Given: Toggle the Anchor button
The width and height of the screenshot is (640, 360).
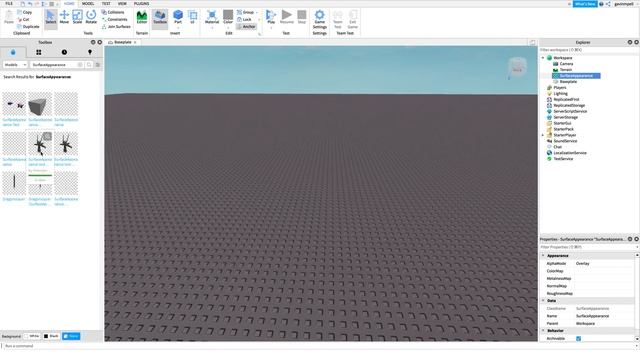Looking at the screenshot, I should click(246, 27).
